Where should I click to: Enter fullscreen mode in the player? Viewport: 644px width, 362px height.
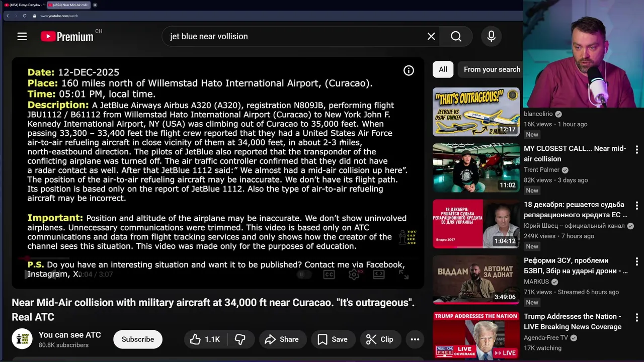(x=404, y=274)
